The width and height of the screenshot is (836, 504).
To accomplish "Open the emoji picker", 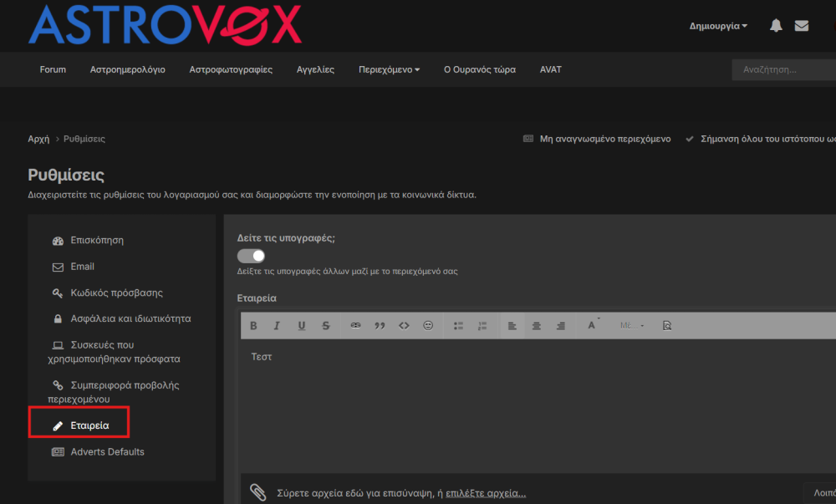I will coord(428,326).
